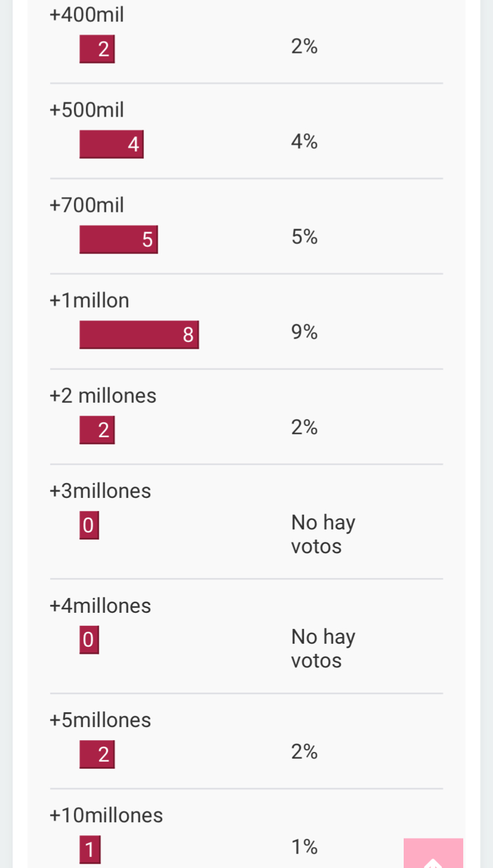Select the +400mil poll option label
Screen dimensions: 493x868
87,15
